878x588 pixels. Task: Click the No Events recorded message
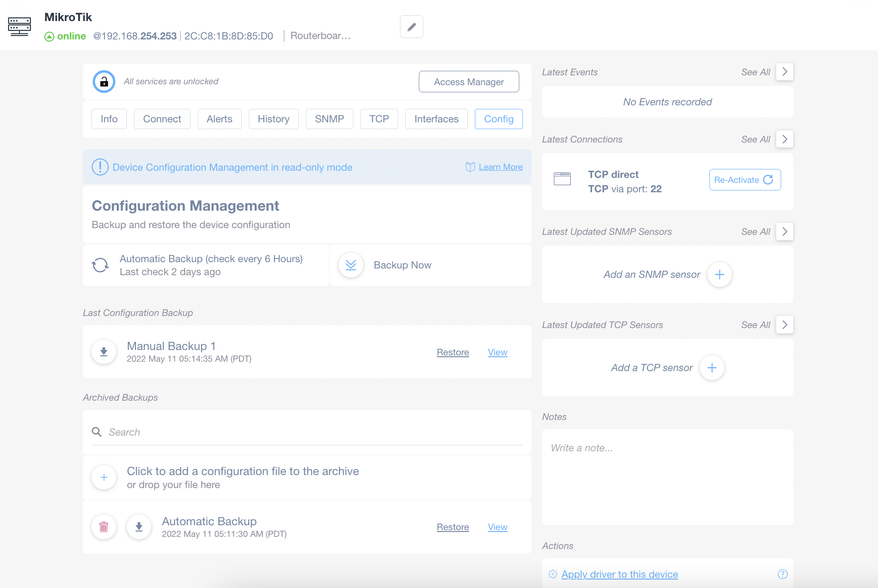(x=667, y=102)
